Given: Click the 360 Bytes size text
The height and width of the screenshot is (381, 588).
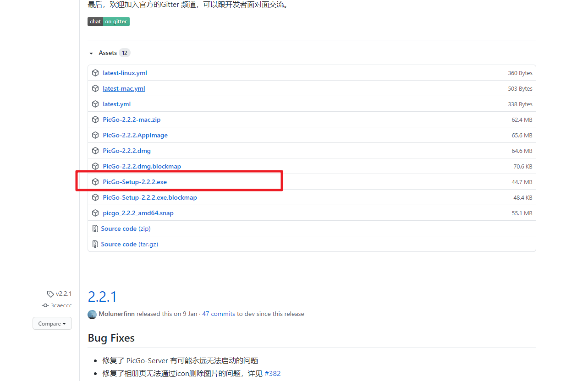Looking at the screenshot, I should tap(520, 73).
